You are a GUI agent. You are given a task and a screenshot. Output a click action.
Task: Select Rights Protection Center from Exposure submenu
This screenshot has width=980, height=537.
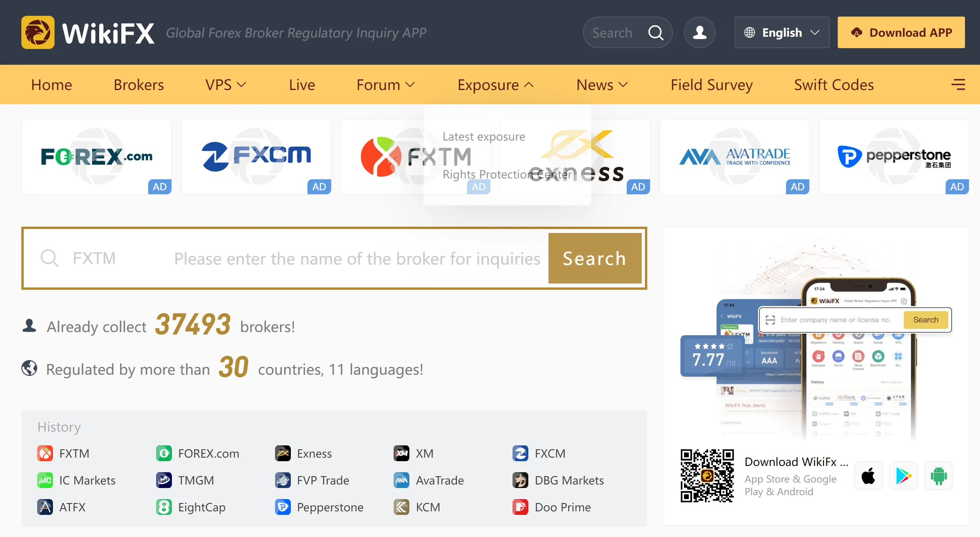tap(507, 174)
